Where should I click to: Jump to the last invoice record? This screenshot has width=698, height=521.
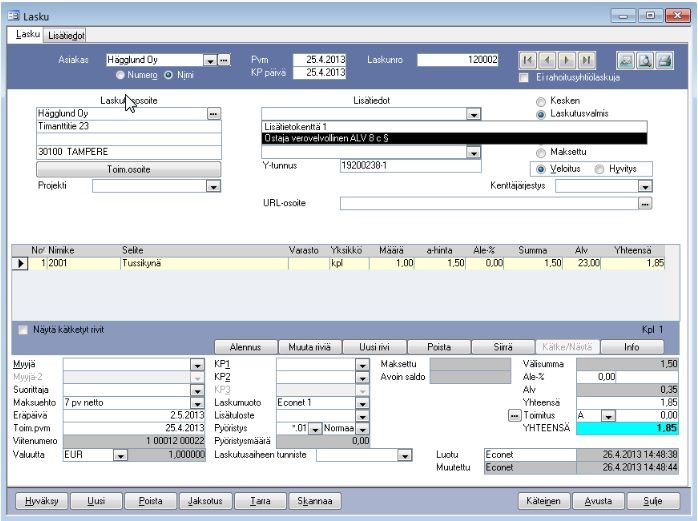[587, 60]
